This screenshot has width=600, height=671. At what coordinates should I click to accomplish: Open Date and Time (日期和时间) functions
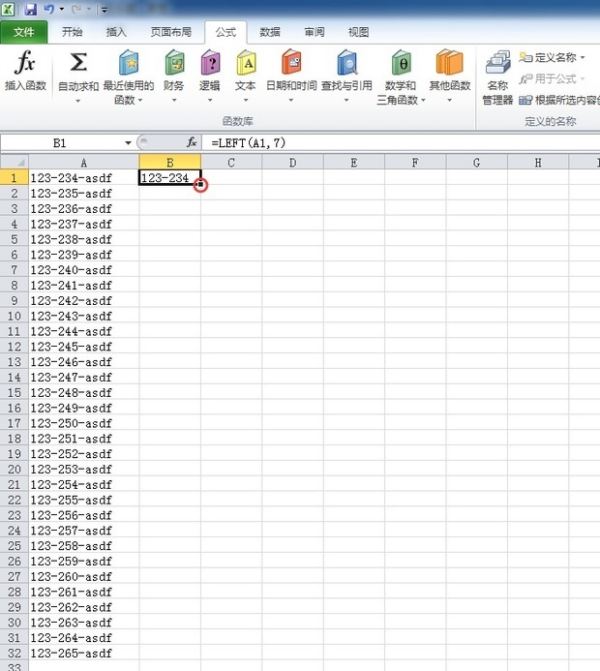click(291, 66)
